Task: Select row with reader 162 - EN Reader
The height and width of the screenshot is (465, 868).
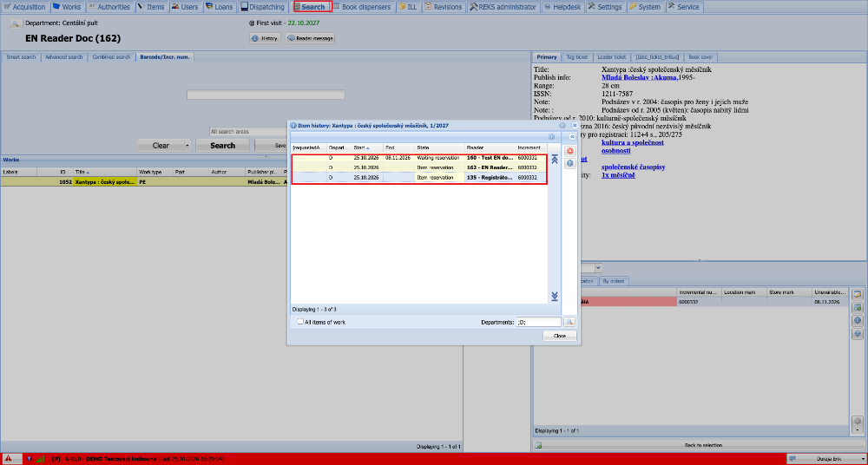Action: [x=419, y=167]
